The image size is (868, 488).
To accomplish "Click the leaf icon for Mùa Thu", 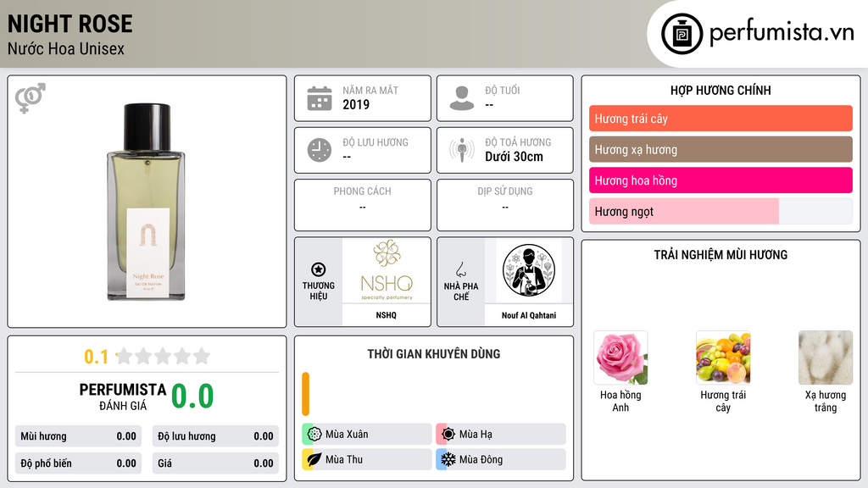I will click(314, 459).
